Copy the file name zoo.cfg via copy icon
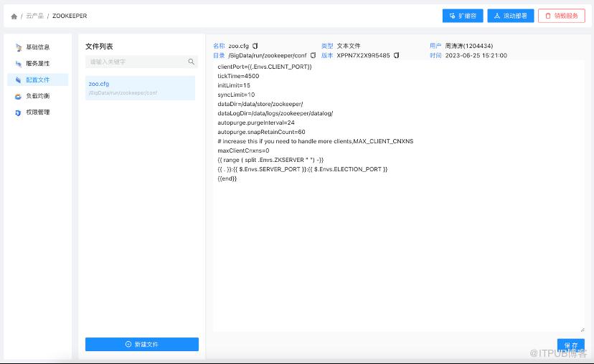This screenshot has width=594, height=364. 255,46
